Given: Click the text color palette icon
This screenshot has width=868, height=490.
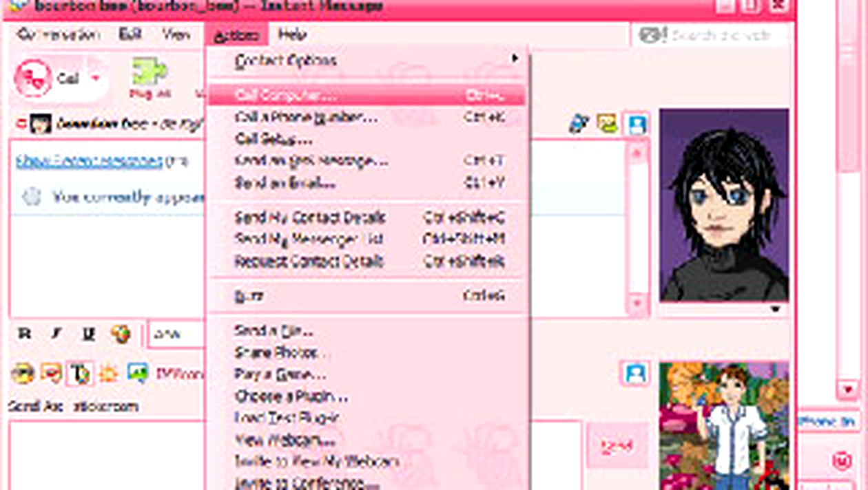Looking at the screenshot, I should 121,334.
